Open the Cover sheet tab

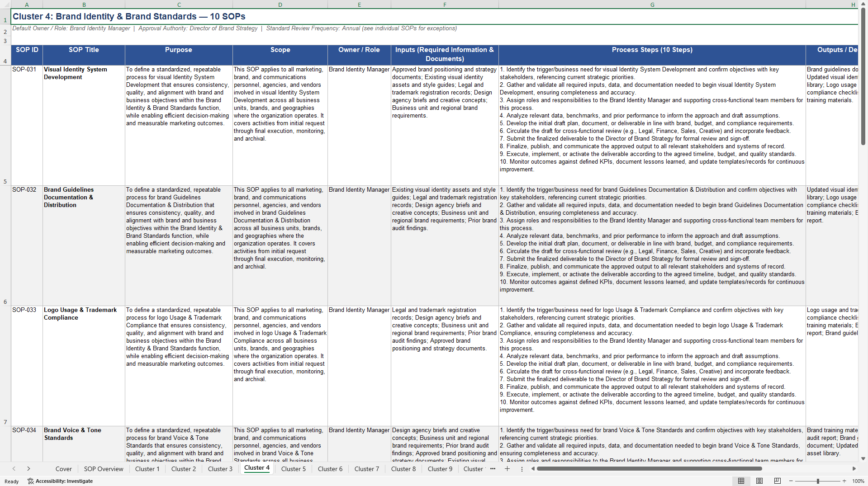[63, 469]
